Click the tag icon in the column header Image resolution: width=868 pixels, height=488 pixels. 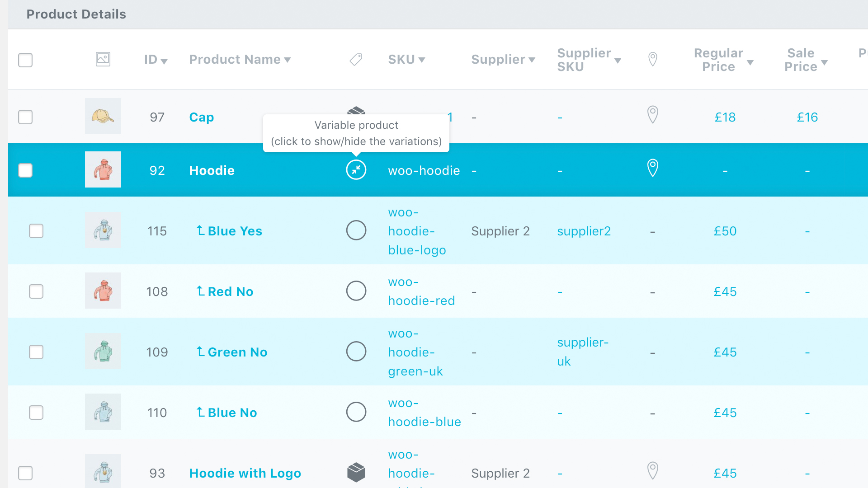(x=355, y=60)
